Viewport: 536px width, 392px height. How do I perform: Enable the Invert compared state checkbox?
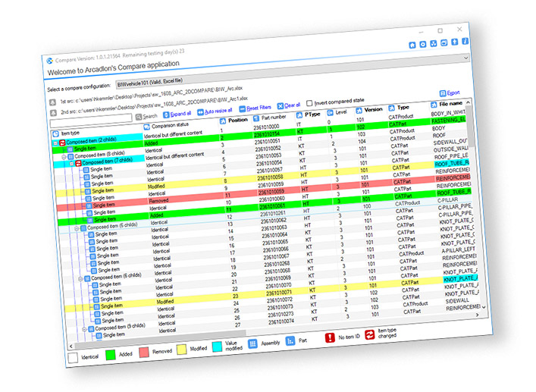tap(309, 103)
